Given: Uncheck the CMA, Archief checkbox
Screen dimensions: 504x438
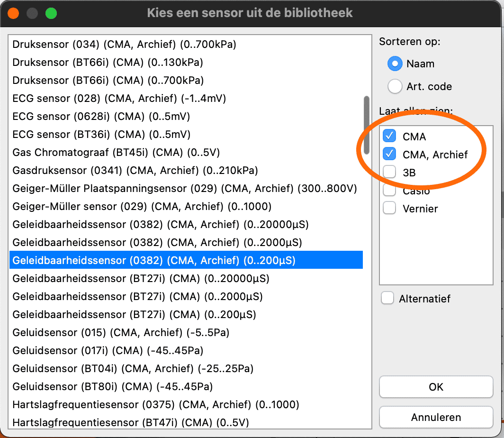Looking at the screenshot, I should [389, 155].
